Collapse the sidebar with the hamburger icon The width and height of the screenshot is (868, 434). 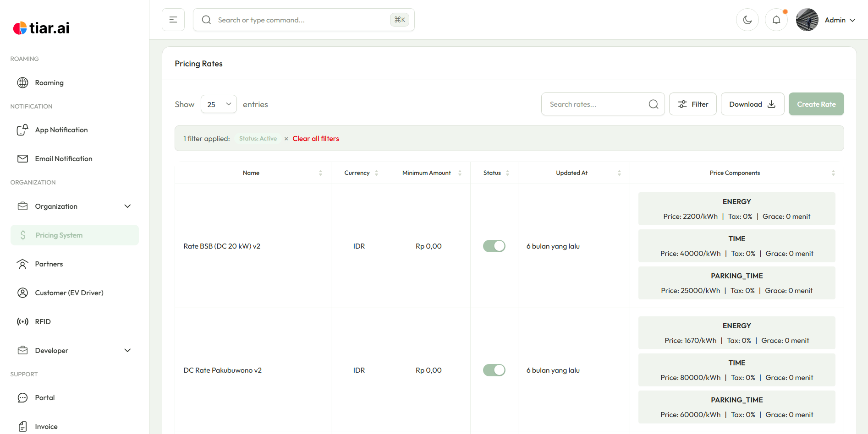click(x=173, y=20)
